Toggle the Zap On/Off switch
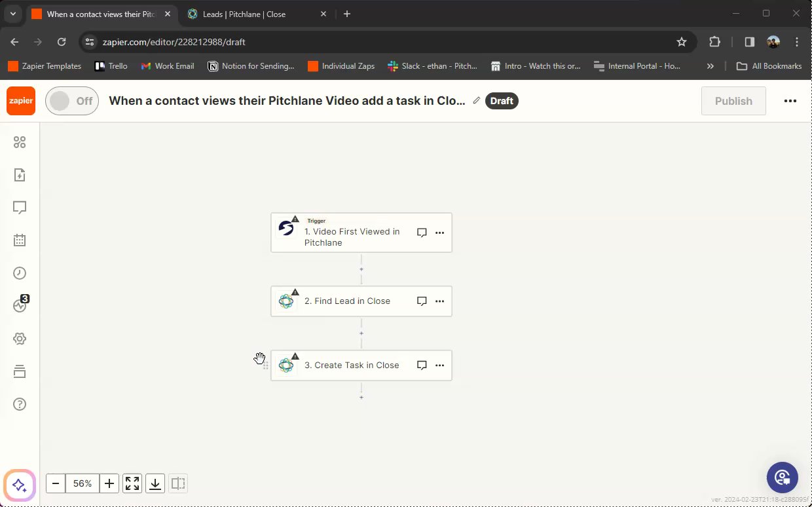This screenshot has width=812, height=507. [72, 101]
